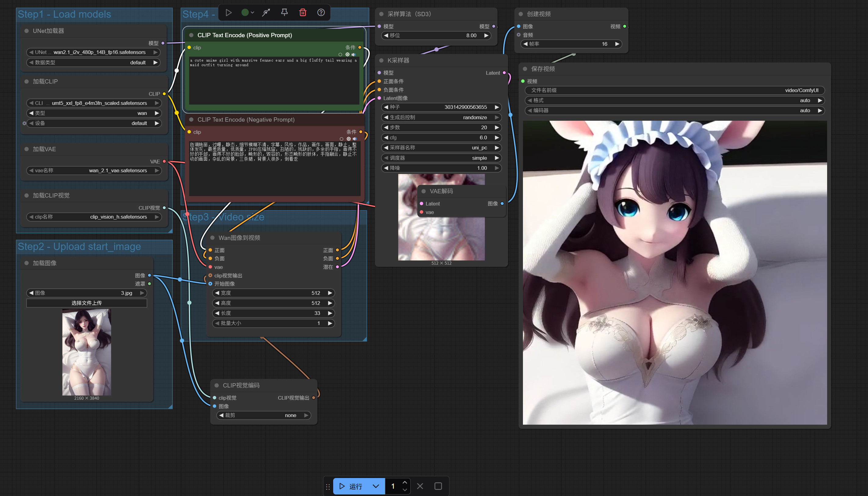
Task: Click the 运行 run button
Action: pos(351,486)
